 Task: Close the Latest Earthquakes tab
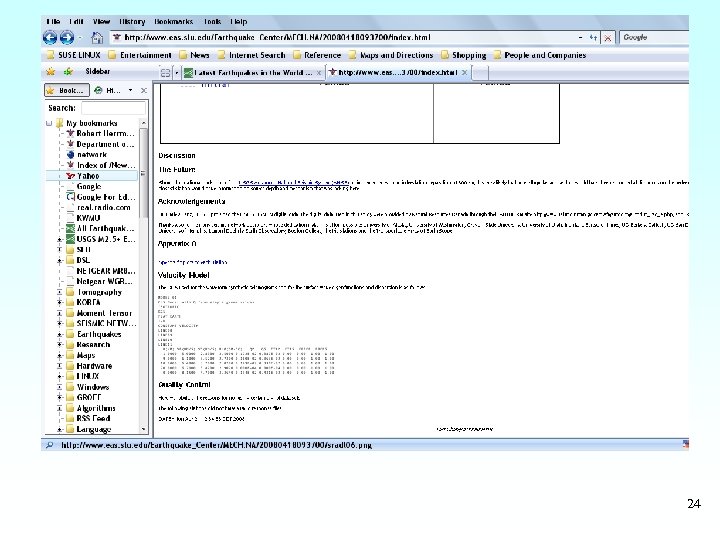[x=319, y=73]
